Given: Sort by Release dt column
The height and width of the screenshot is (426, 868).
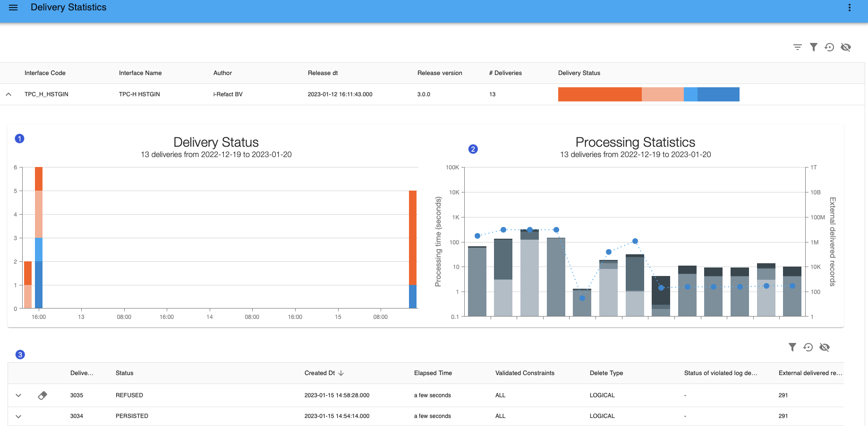Looking at the screenshot, I should pos(323,73).
